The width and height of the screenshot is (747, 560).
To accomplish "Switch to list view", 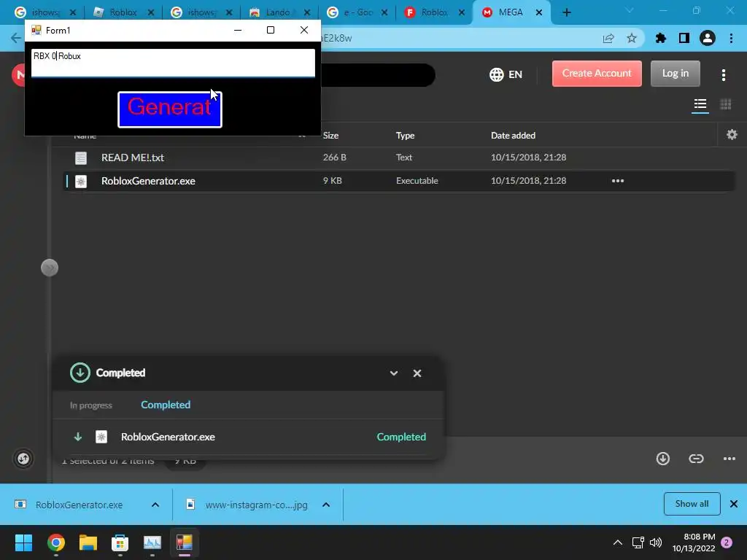I will click(700, 104).
